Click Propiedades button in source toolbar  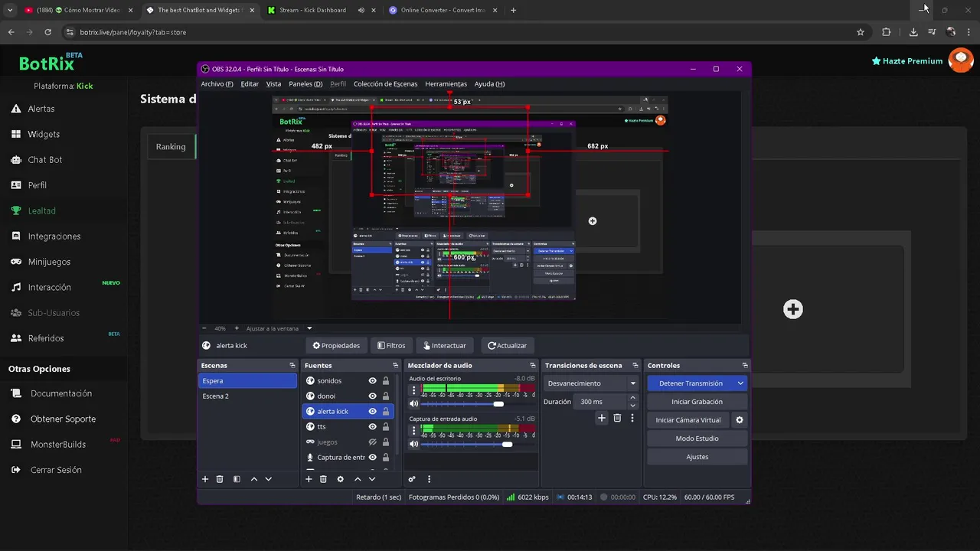[336, 345]
